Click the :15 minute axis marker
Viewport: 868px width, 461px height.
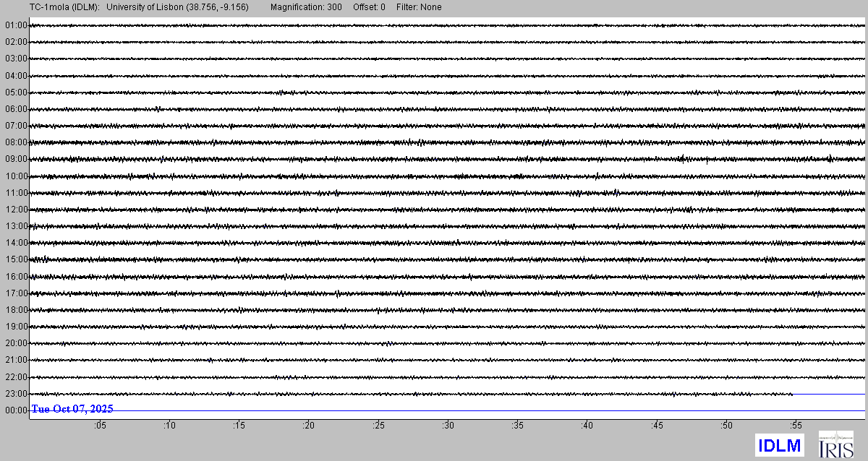click(239, 426)
